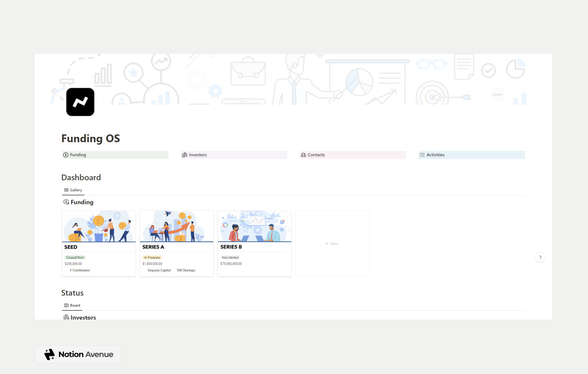Click the dollar icon on the Funding link card
The height and width of the screenshot is (374, 588).
tap(66, 154)
